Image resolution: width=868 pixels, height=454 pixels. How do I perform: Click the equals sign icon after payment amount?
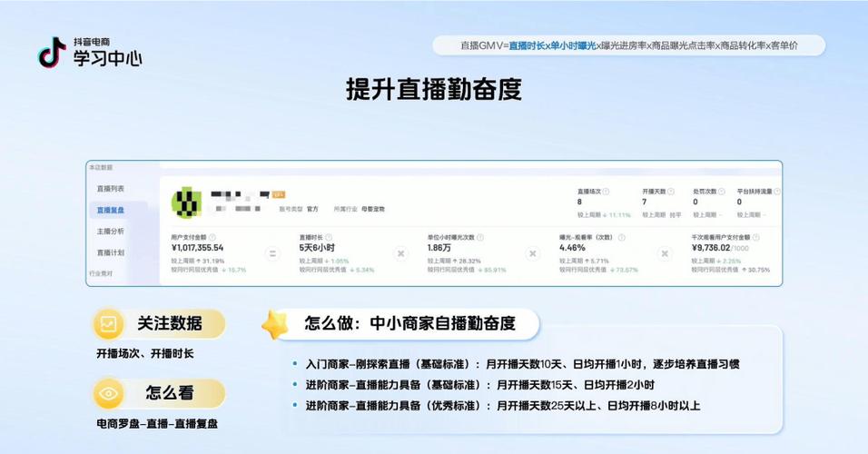[271, 254]
